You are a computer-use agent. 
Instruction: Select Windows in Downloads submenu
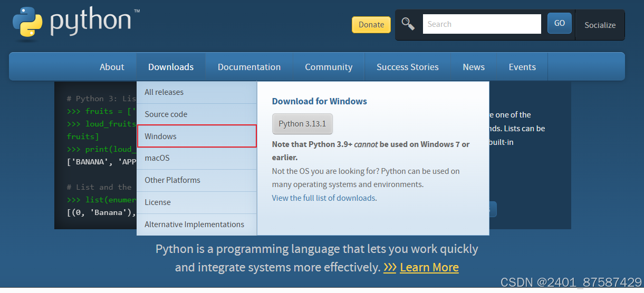pyautogui.click(x=197, y=136)
